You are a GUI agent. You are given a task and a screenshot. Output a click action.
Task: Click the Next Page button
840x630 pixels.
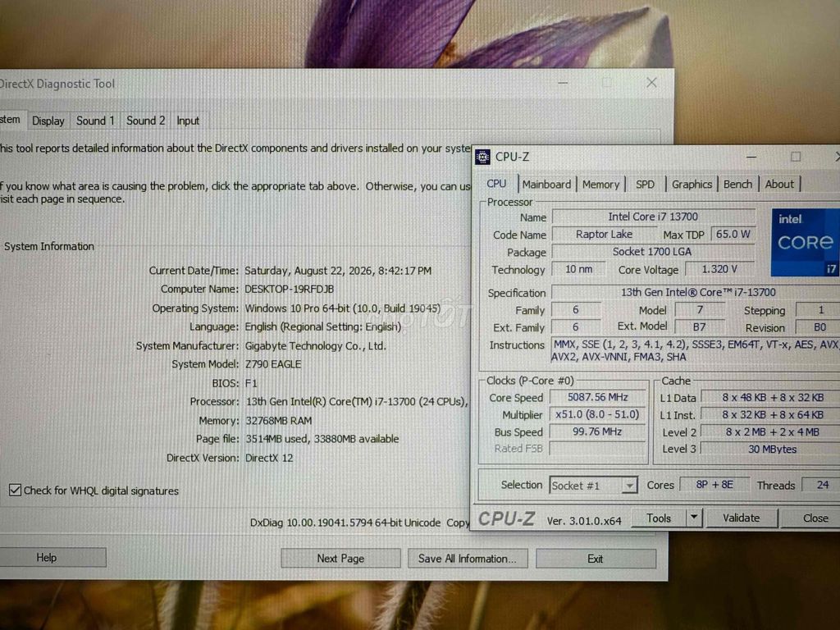(x=340, y=558)
